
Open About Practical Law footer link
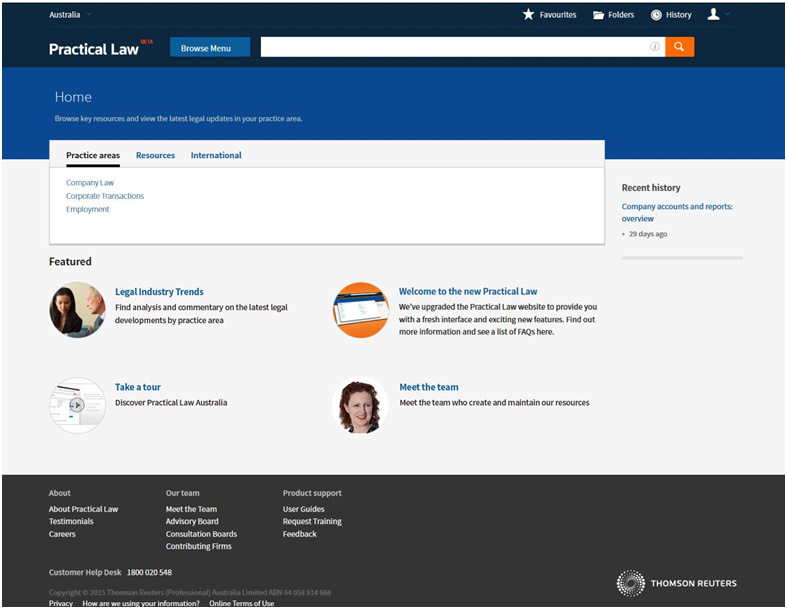83,509
